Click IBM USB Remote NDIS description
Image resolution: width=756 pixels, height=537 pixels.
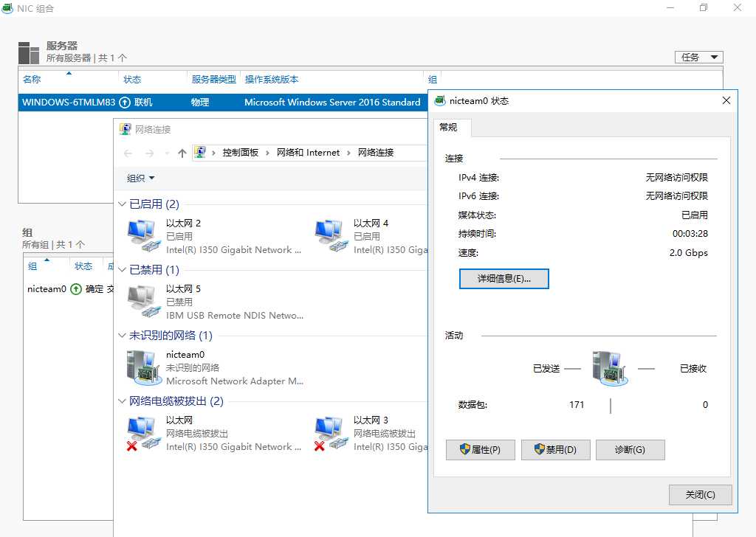pos(235,316)
